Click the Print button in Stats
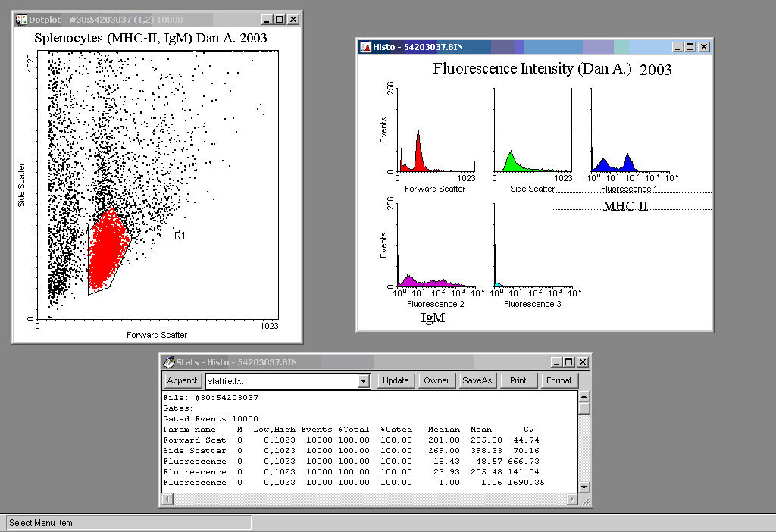This screenshot has width=776, height=532. point(518,381)
